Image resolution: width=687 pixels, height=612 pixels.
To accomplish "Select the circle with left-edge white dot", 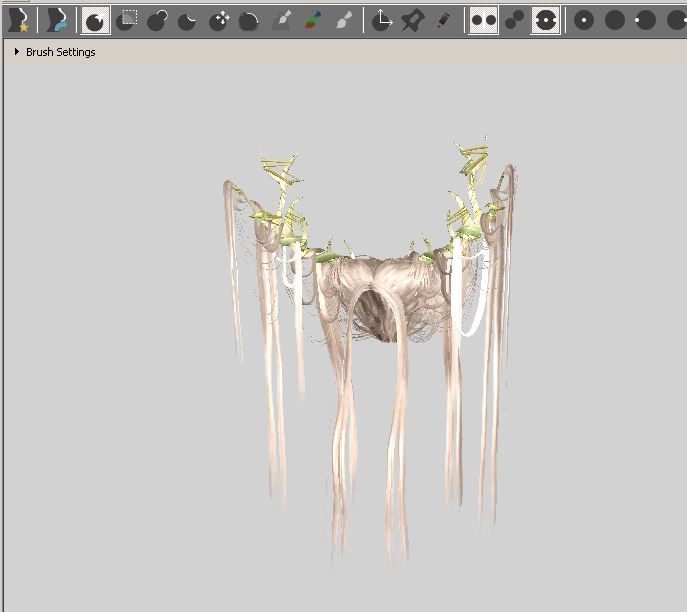I will [x=645, y=20].
